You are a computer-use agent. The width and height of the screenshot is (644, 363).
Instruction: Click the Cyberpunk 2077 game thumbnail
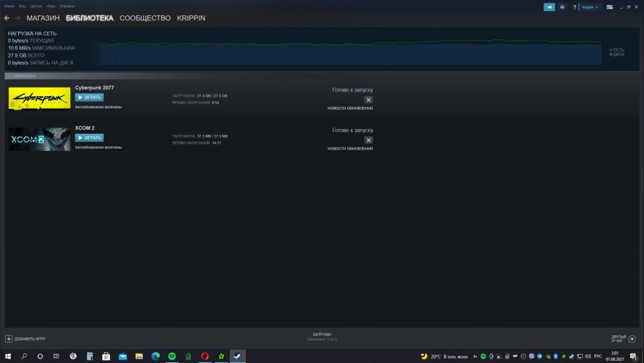coord(39,99)
